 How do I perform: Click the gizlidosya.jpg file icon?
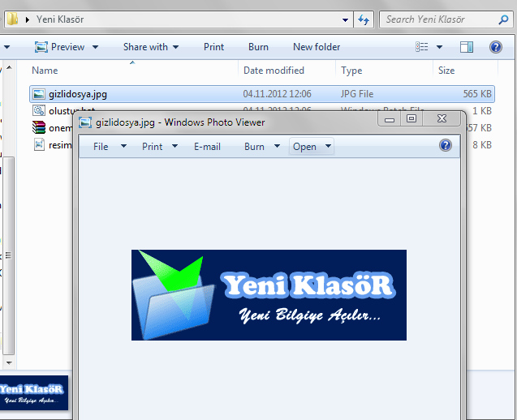click(x=38, y=94)
